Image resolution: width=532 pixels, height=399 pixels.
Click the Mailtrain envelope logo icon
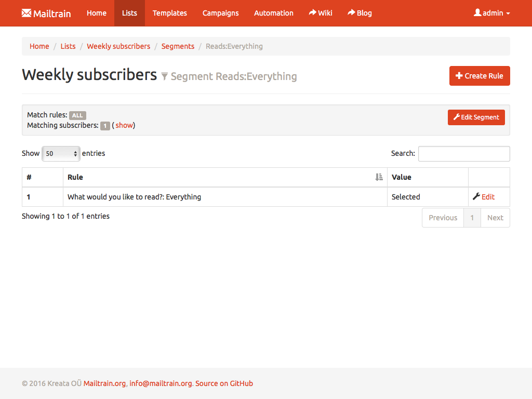pos(26,13)
